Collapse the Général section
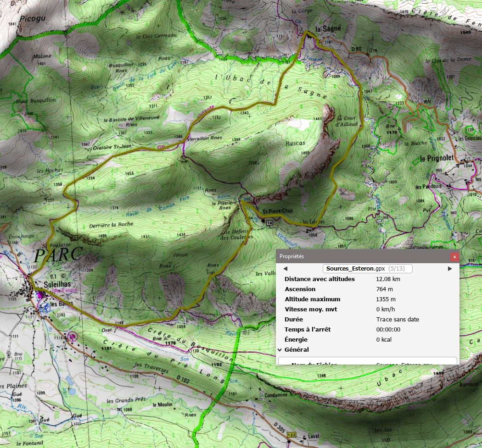The height and width of the screenshot is (448, 482). coord(280,350)
